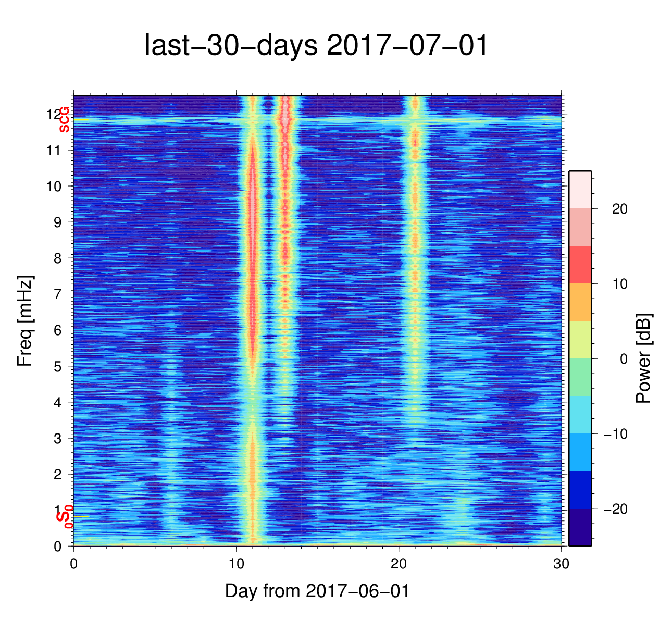The width and height of the screenshot is (672, 620).
Task: Click the y-axis tick label 12
Action: [x=54, y=114]
